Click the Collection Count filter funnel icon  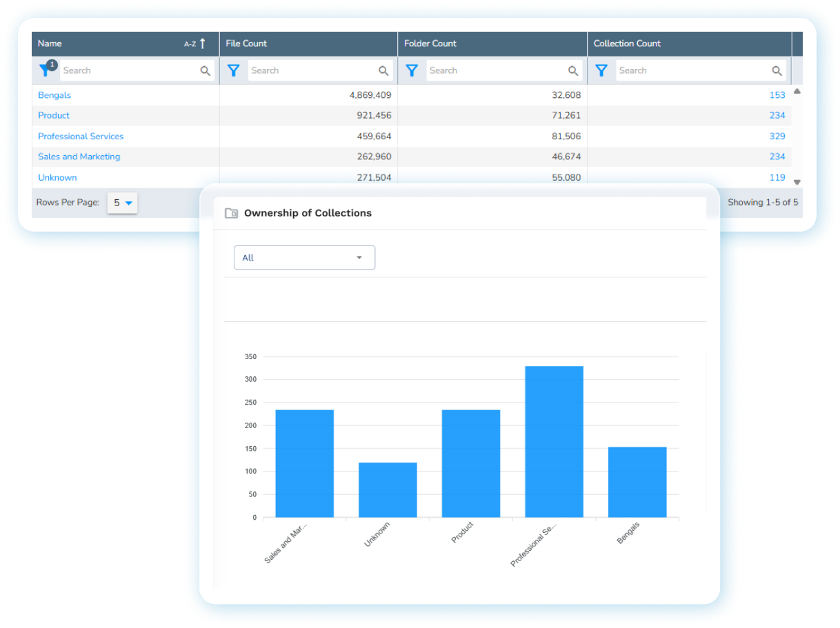601,70
